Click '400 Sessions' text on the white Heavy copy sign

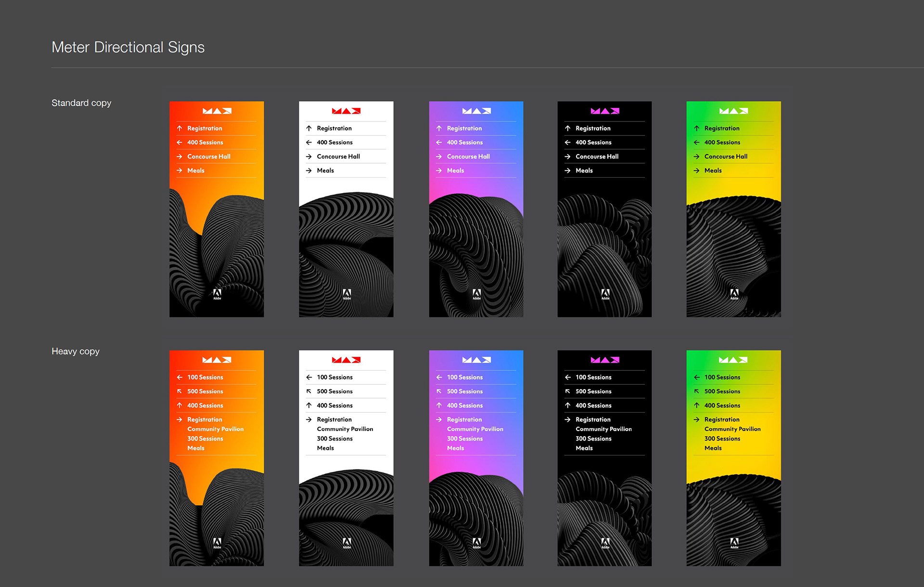click(x=335, y=405)
